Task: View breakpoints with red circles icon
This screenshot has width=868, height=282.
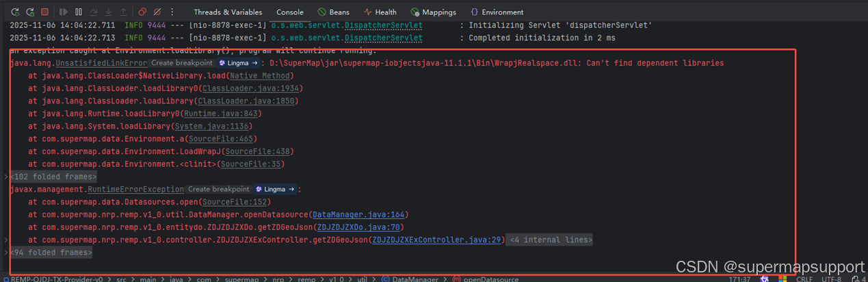Action: tap(142, 12)
